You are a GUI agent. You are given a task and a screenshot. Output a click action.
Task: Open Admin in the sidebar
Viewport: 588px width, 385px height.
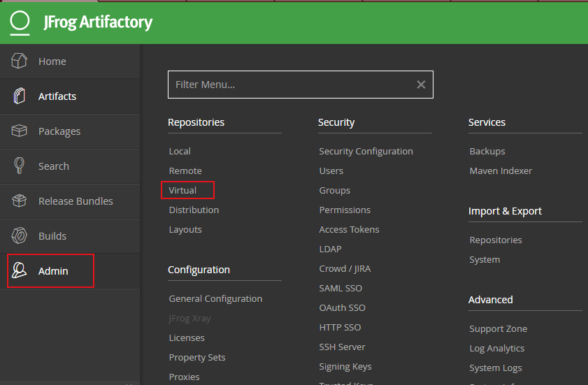click(x=70, y=270)
